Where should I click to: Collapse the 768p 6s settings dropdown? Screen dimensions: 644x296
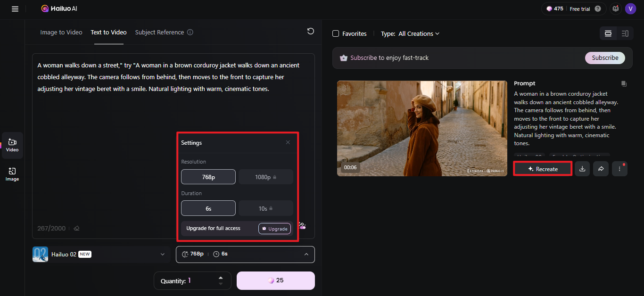coord(245,254)
